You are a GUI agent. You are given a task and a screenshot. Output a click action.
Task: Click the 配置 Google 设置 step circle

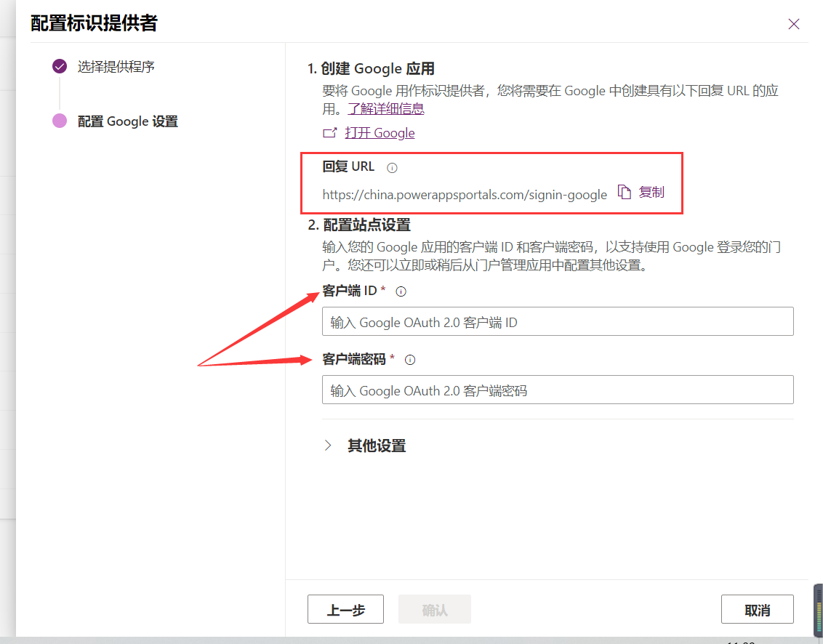point(60,121)
